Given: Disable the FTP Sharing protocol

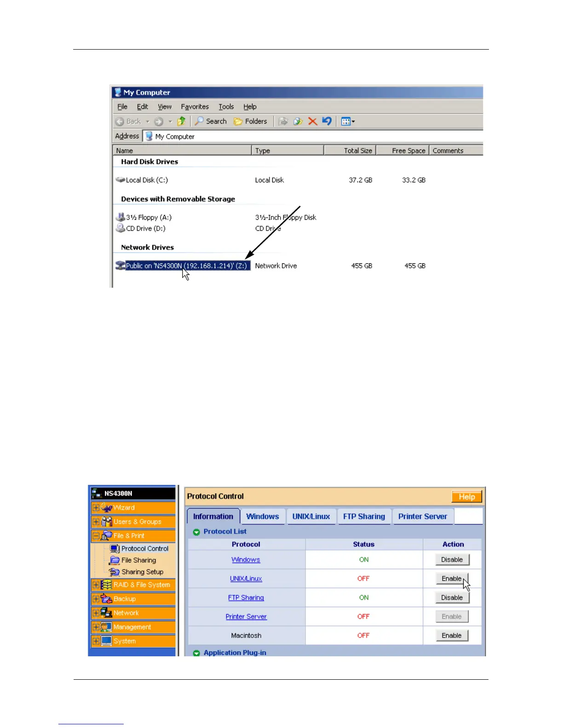Looking at the screenshot, I should (x=452, y=597).
